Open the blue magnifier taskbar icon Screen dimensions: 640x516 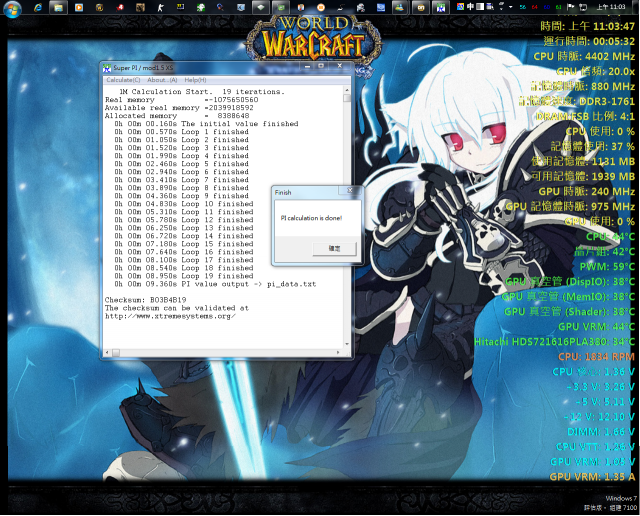point(220,7)
